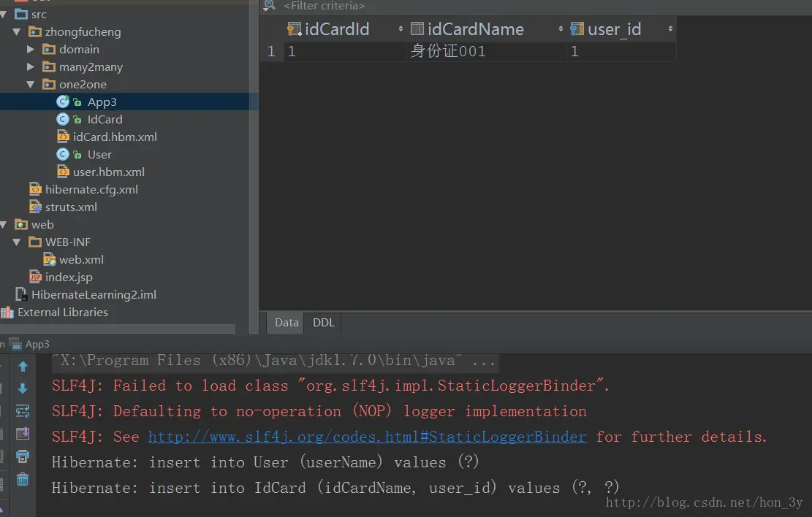This screenshot has height=517, width=812.
Task: Click the up arrow icon in run console
Action: tap(23, 367)
